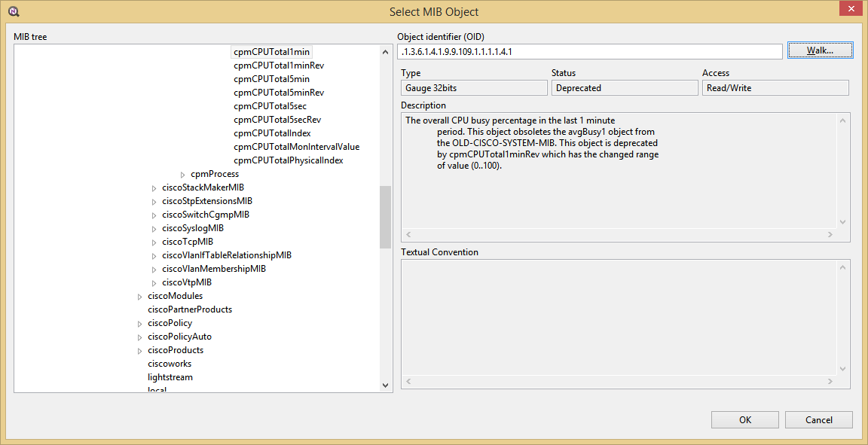Select cpmCPUTotal5secRev object
The width and height of the screenshot is (868, 445).
(x=277, y=120)
